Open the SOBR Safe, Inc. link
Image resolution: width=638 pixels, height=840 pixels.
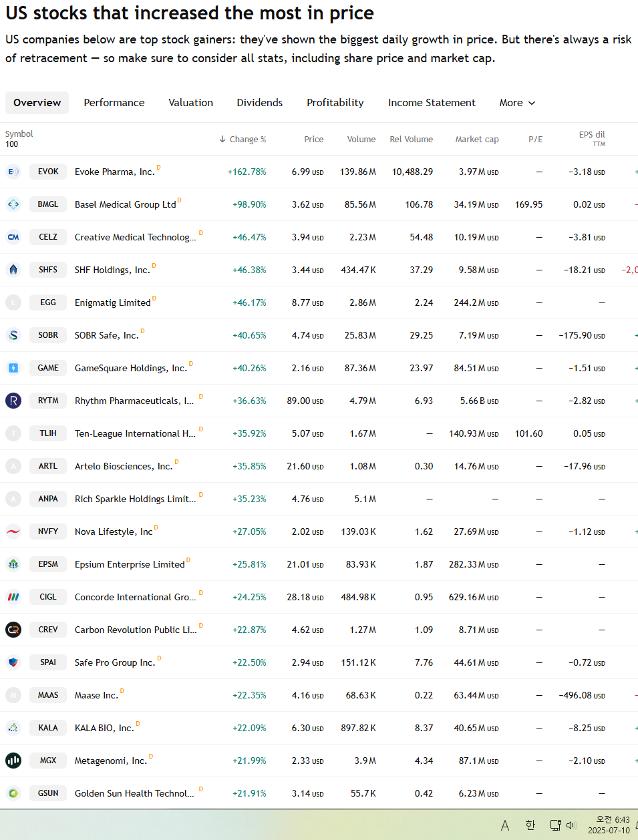point(106,335)
